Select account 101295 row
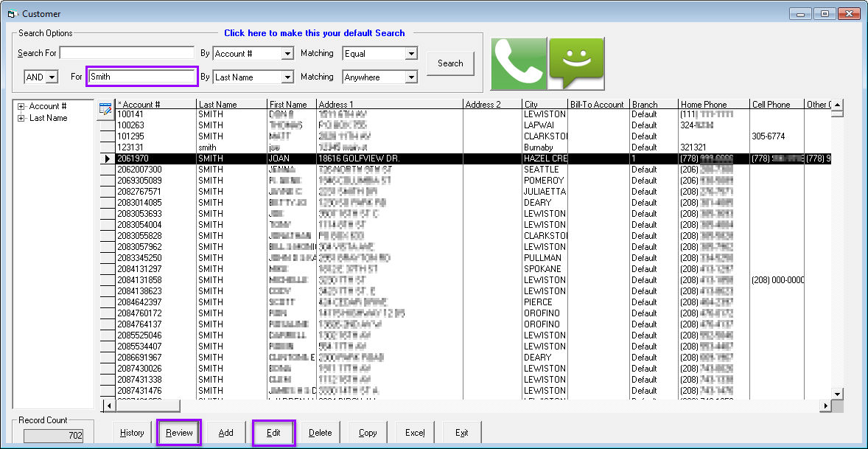 pos(473,136)
